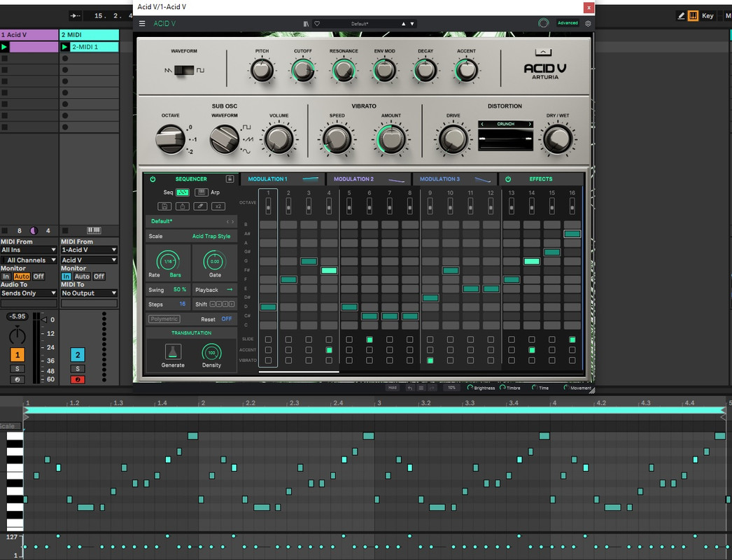Viewport: 732px width, 560px height.
Task: Switch to Modulation 1 tab
Action: pos(283,179)
